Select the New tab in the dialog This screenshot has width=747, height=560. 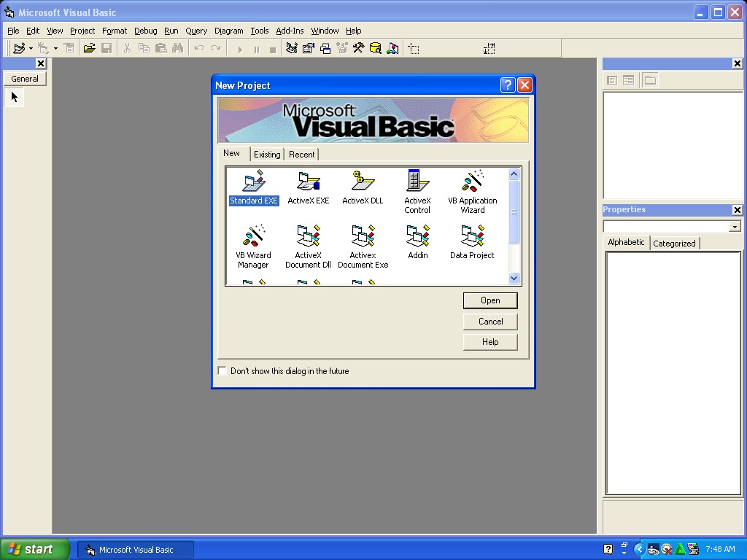[x=231, y=153]
